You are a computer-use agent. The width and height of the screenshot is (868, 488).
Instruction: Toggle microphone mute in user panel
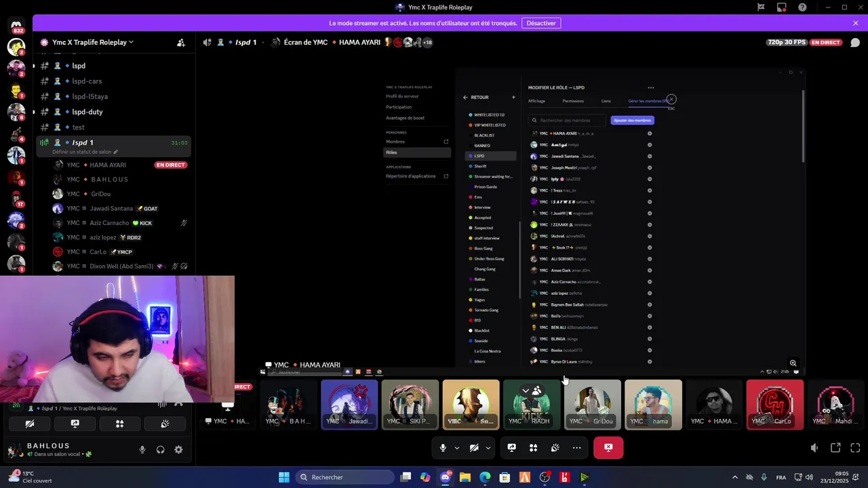pyautogui.click(x=142, y=449)
